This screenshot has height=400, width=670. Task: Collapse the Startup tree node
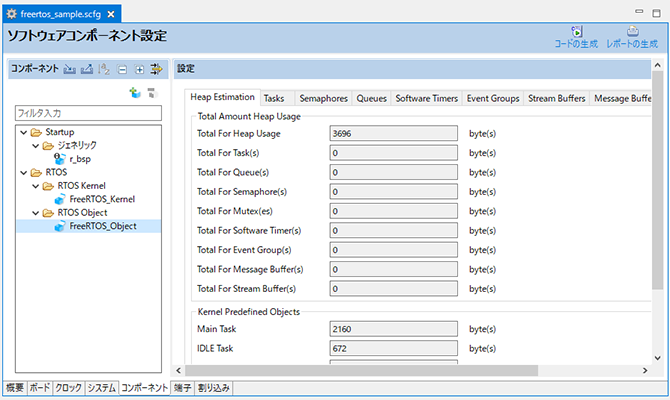(24, 132)
